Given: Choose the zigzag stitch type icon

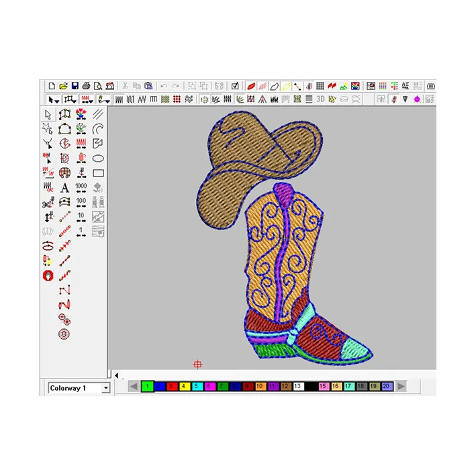Looking at the screenshot, I should tap(142, 99).
